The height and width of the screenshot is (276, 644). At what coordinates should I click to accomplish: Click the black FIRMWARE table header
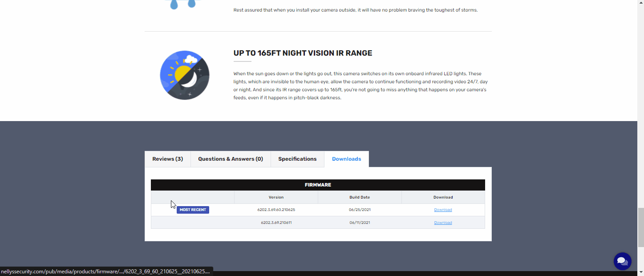[x=318, y=185]
